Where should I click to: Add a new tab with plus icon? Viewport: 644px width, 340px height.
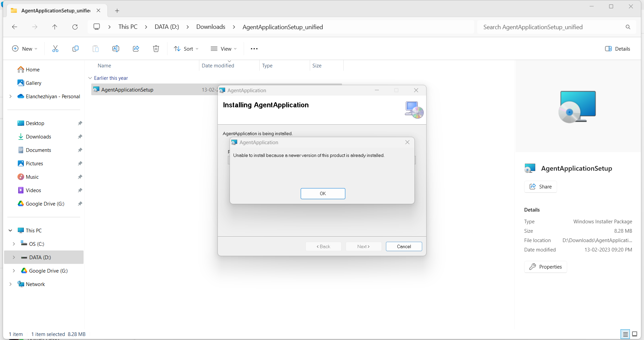(117, 11)
